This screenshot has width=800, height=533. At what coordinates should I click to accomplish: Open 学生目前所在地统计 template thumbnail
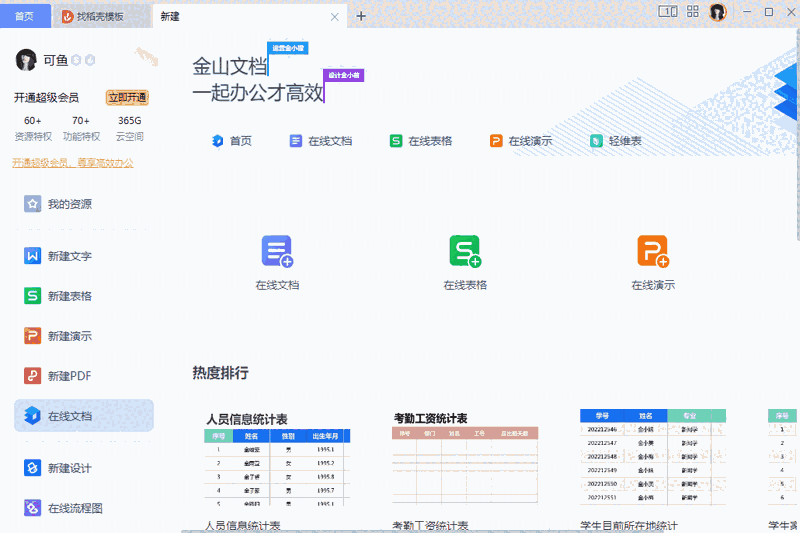click(653, 458)
